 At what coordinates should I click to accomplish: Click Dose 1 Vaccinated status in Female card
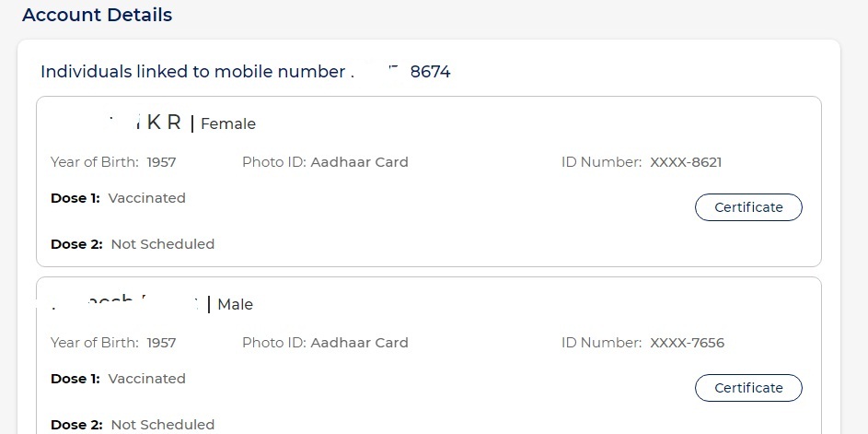146,198
